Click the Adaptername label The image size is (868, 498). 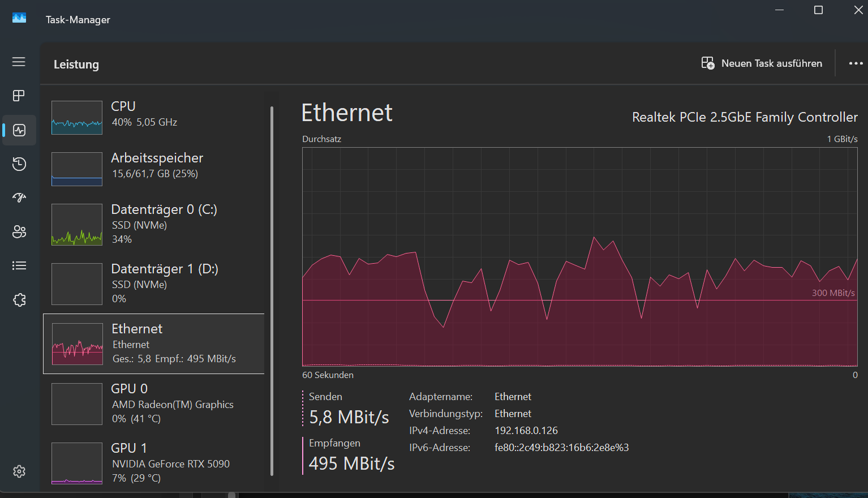[441, 397]
